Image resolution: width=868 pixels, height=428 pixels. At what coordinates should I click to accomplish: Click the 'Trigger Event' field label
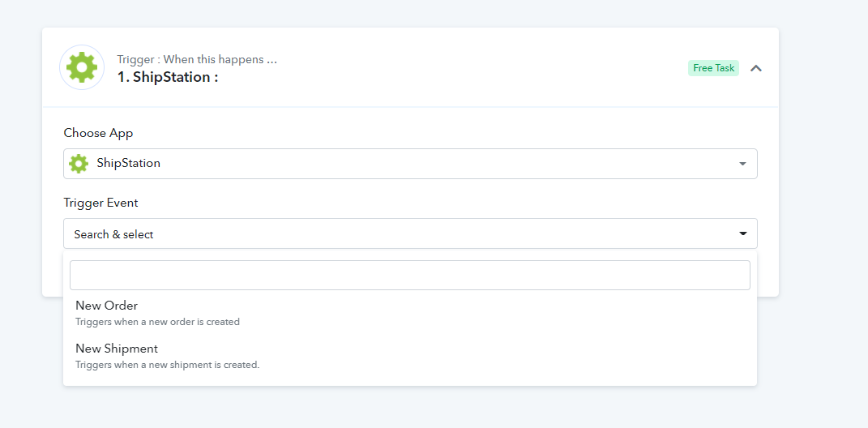pyautogui.click(x=100, y=203)
